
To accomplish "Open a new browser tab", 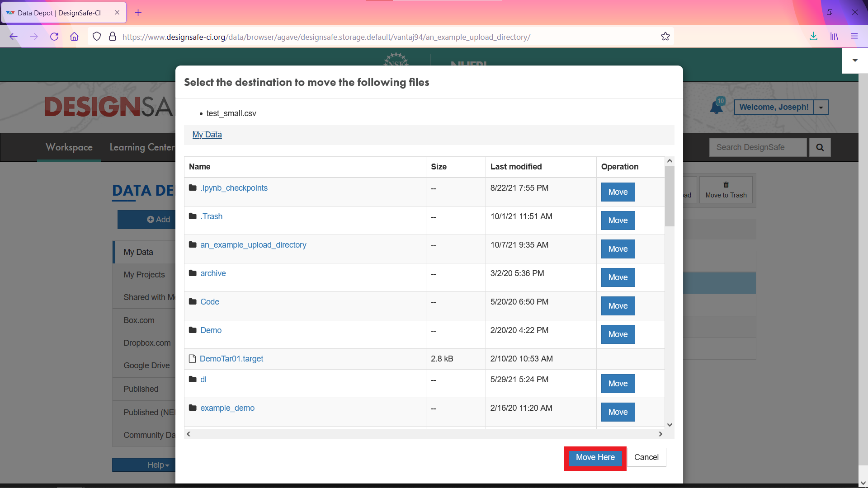I will click(x=138, y=13).
